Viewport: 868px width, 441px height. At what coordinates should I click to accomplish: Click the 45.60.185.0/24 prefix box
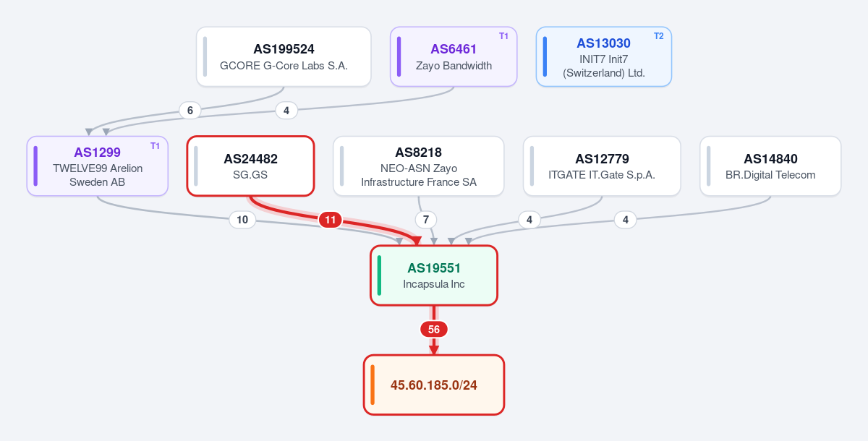pos(434,385)
